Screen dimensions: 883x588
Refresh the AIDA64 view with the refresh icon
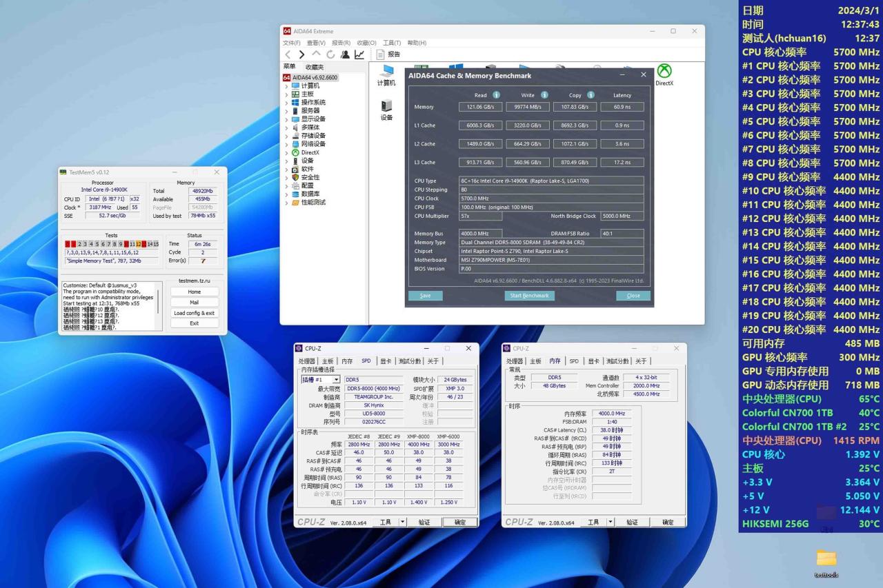click(330, 54)
